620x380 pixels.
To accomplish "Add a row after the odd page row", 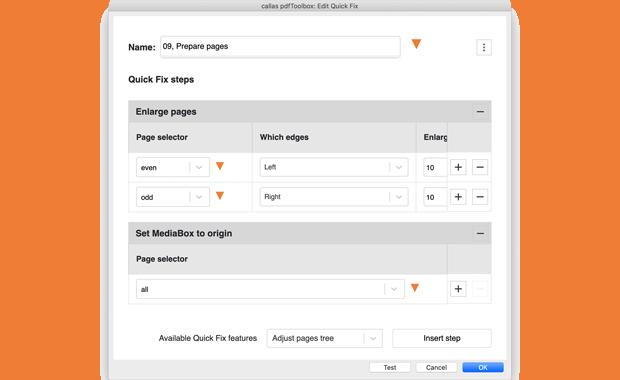I will click(458, 197).
